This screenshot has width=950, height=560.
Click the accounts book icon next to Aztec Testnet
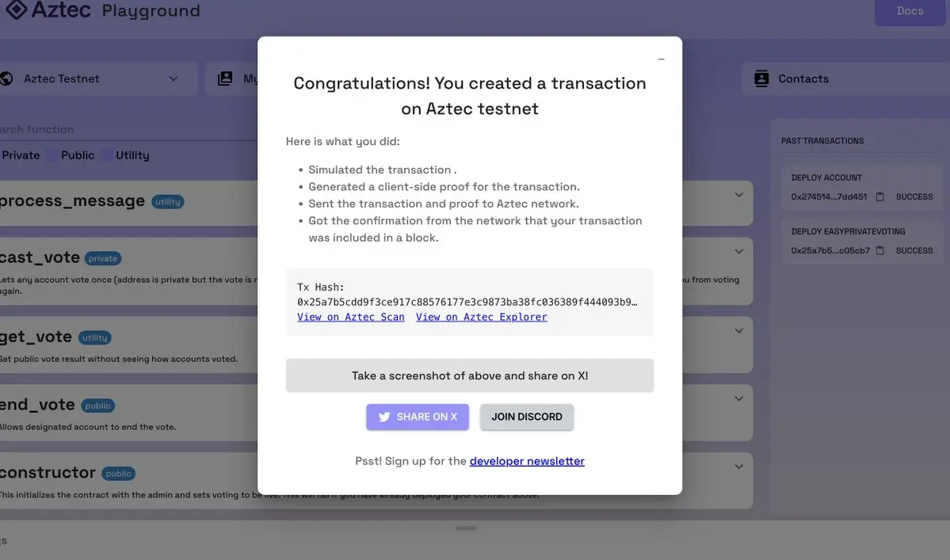point(225,78)
